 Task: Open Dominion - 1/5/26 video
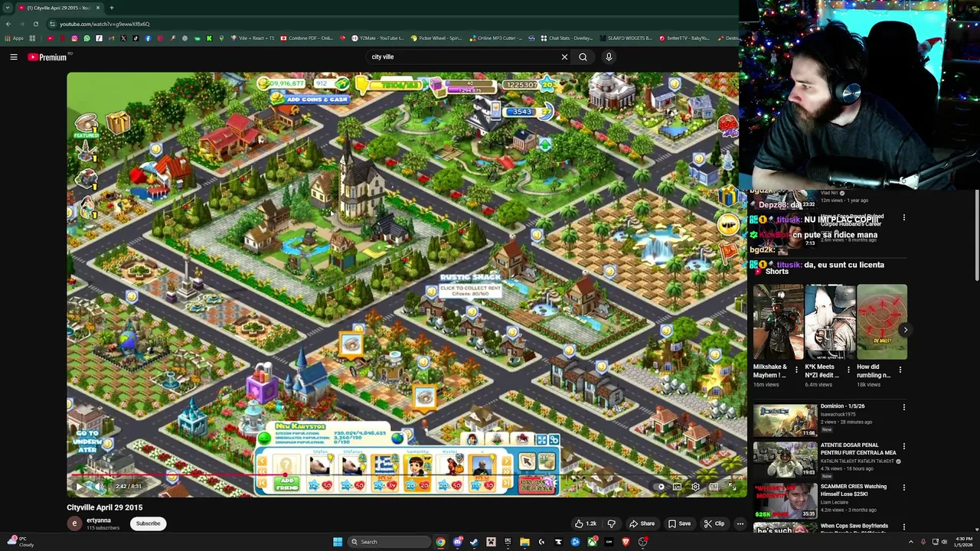786,420
